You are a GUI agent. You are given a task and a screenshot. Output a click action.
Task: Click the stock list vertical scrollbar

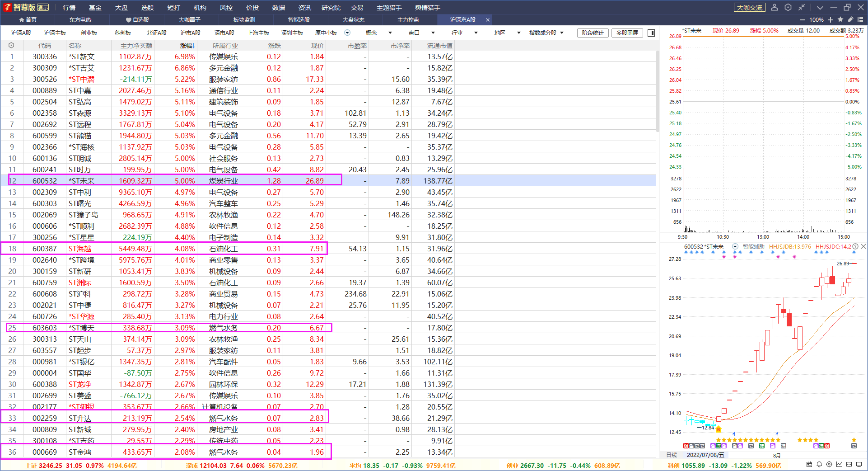tap(658, 90)
